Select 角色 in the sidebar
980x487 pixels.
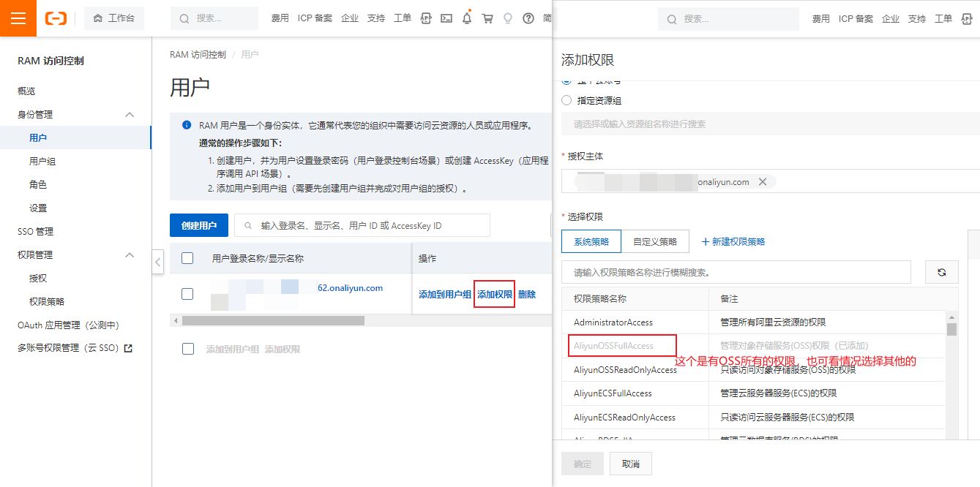click(x=38, y=185)
